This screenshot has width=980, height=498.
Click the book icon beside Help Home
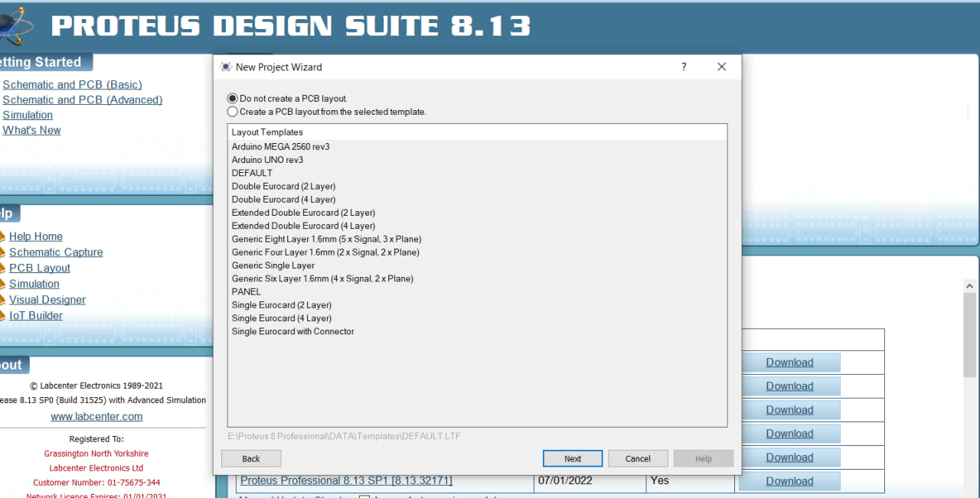click(2, 237)
